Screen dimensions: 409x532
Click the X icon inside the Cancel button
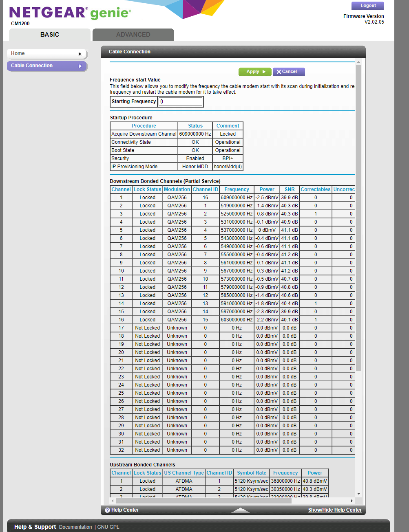(279, 71)
